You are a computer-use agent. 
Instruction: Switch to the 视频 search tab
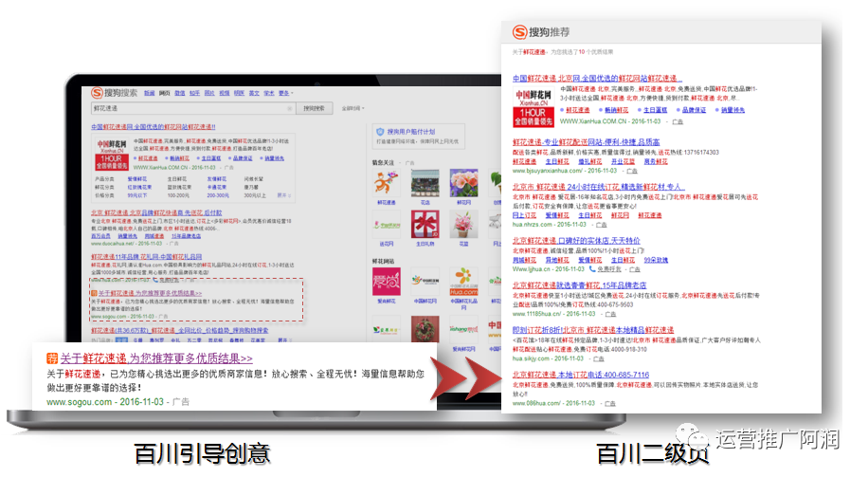225,93
